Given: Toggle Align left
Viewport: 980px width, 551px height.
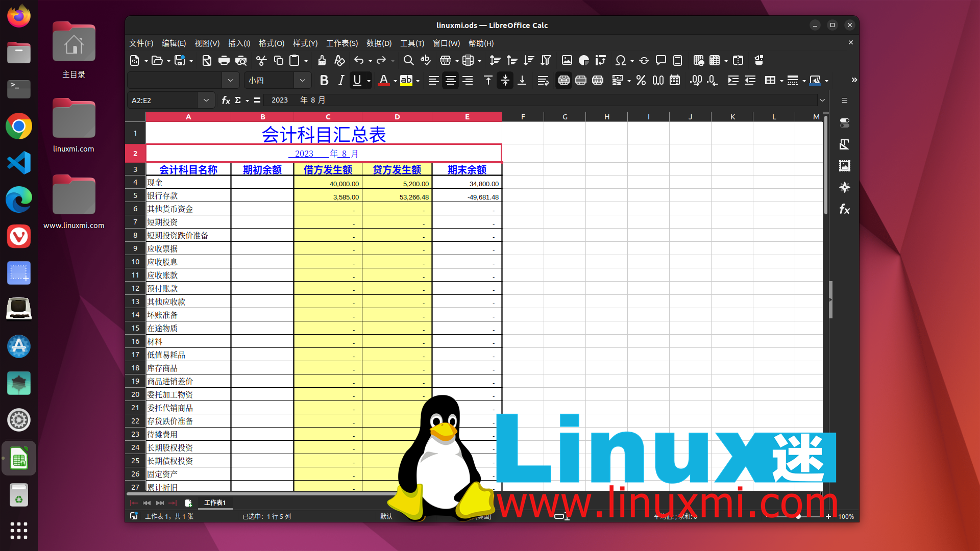Looking at the screenshot, I should point(433,81).
